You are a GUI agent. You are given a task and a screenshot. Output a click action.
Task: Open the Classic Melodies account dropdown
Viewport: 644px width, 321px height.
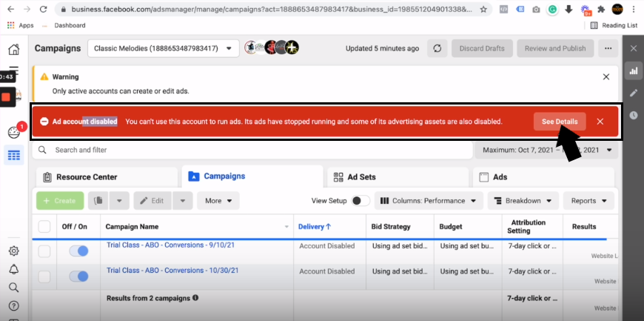tap(163, 49)
